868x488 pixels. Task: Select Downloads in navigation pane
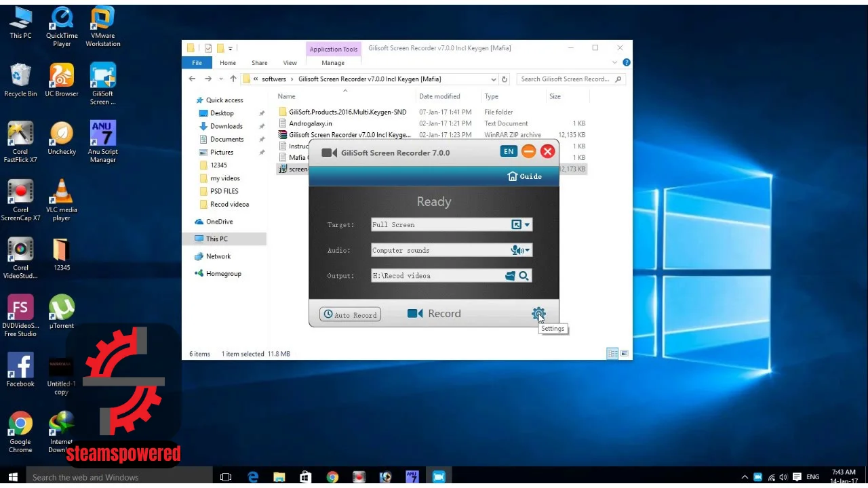[226, 126]
